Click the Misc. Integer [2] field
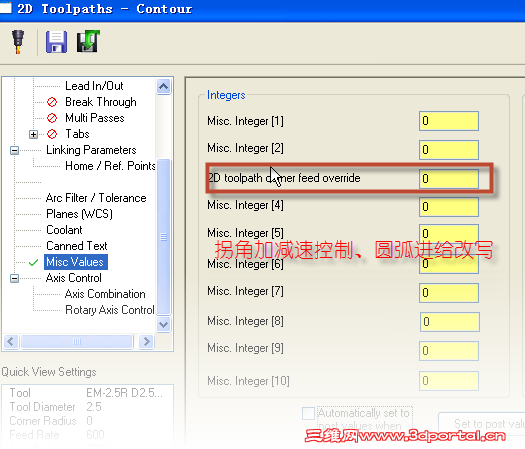Viewport: 525px width, 449px height. point(449,150)
